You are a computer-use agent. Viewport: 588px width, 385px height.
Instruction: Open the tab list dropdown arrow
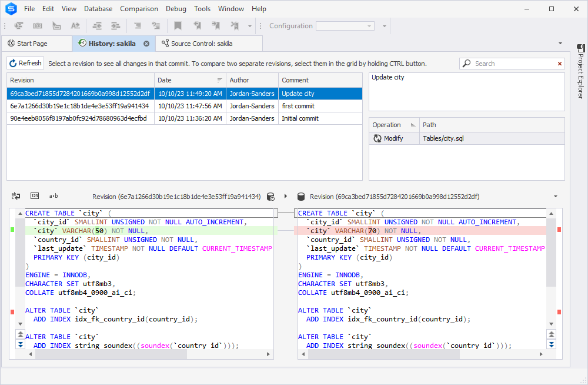(560, 43)
